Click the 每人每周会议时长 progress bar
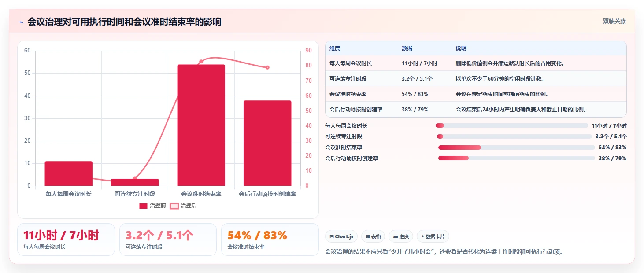The image size is (644, 273). (x=512, y=125)
